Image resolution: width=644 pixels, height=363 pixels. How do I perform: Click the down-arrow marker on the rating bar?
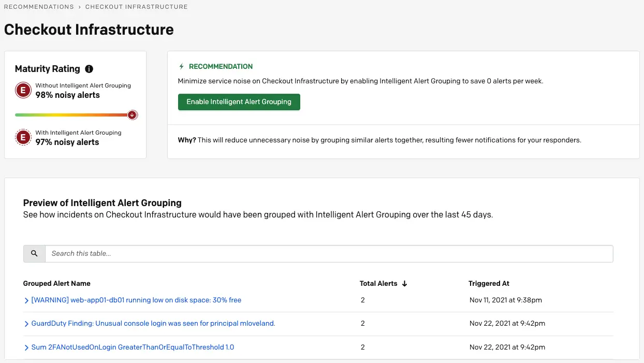tap(132, 114)
